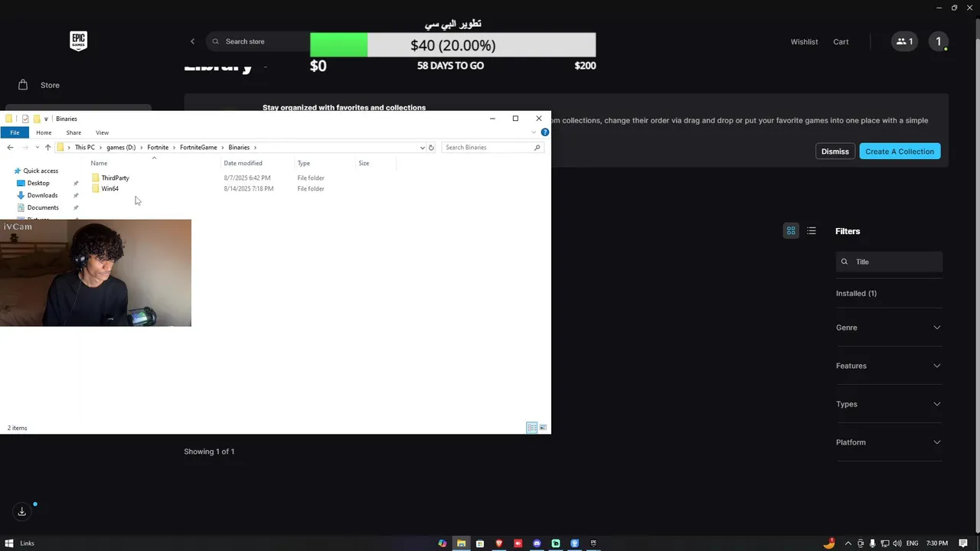Expand the Genre filter

click(888, 328)
